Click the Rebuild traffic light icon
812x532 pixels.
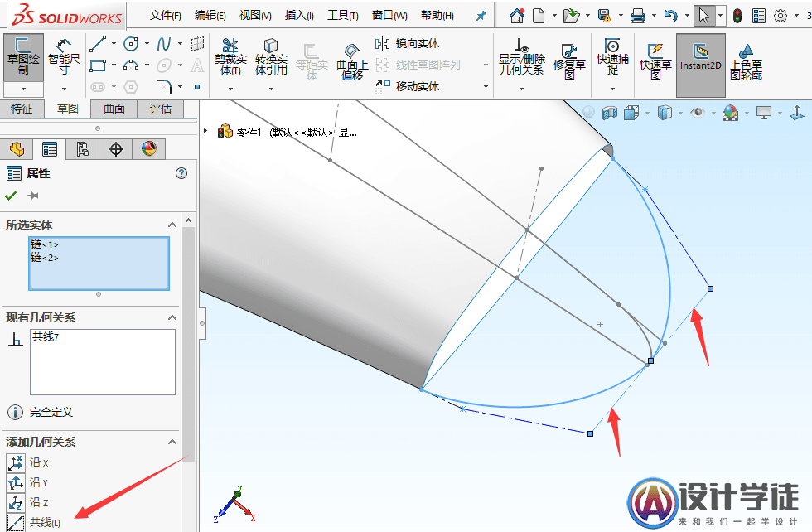point(737,16)
